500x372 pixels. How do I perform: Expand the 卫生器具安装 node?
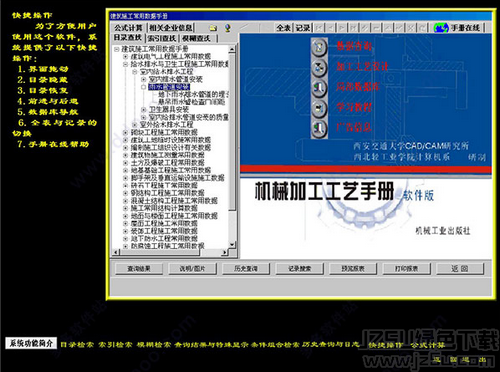(x=144, y=110)
